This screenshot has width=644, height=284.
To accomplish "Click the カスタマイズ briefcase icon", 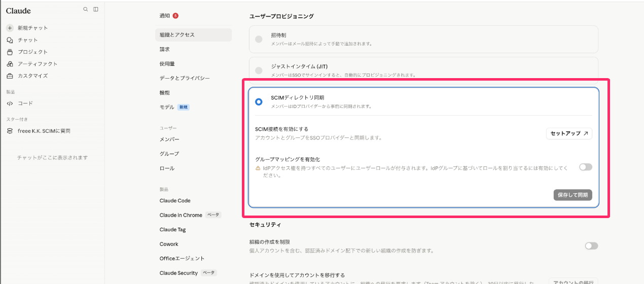I will [x=10, y=76].
